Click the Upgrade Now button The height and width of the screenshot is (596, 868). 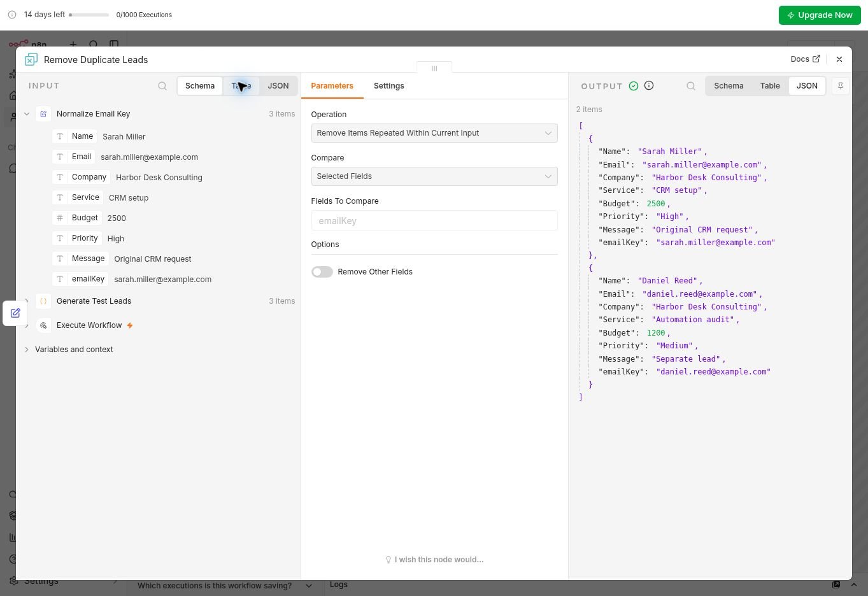click(820, 15)
